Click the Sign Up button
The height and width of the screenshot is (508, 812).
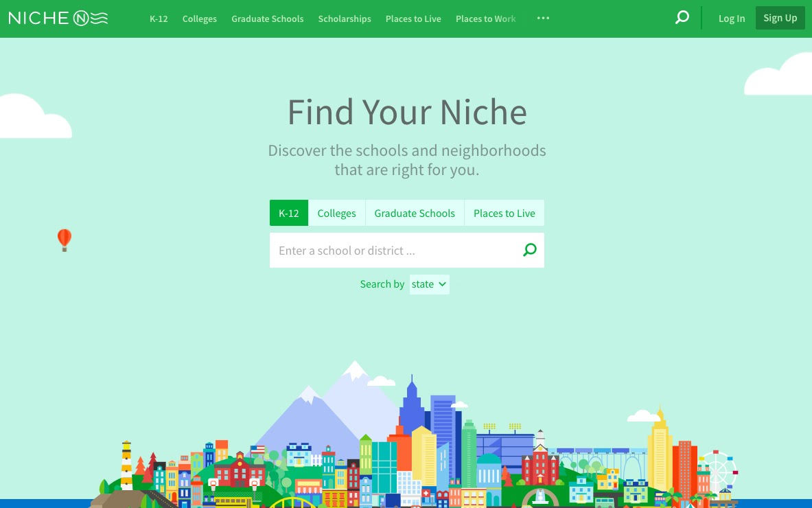pyautogui.click(x=780, y=18)
